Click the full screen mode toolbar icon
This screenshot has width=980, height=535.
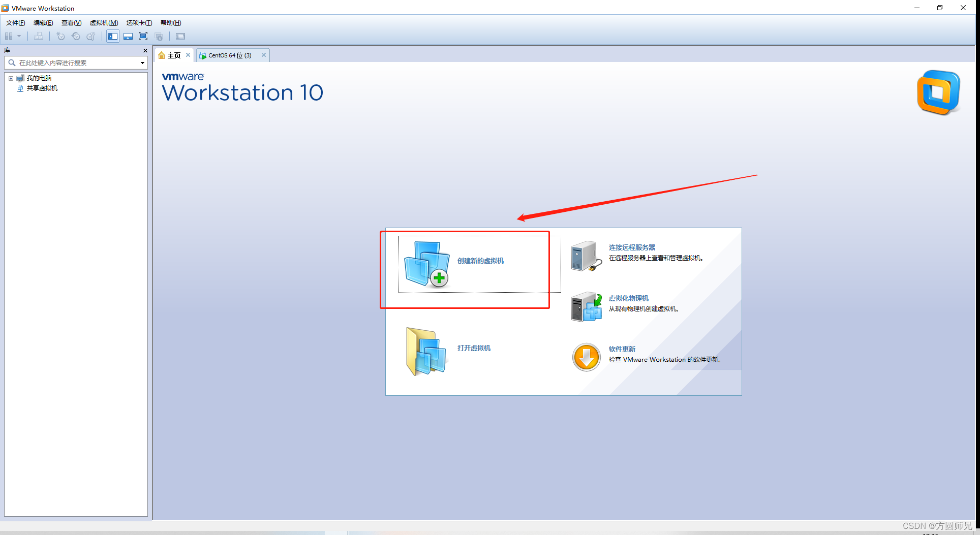point(143,36)
